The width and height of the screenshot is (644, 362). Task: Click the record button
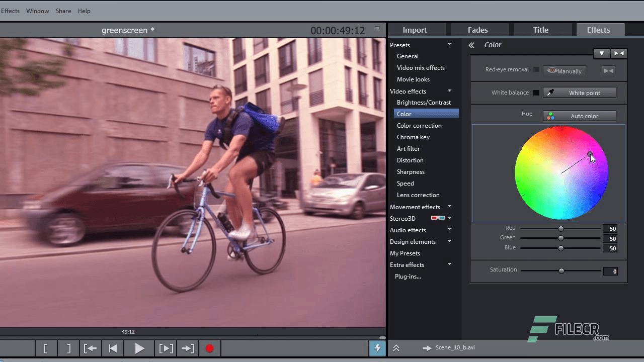click(210, 348)
